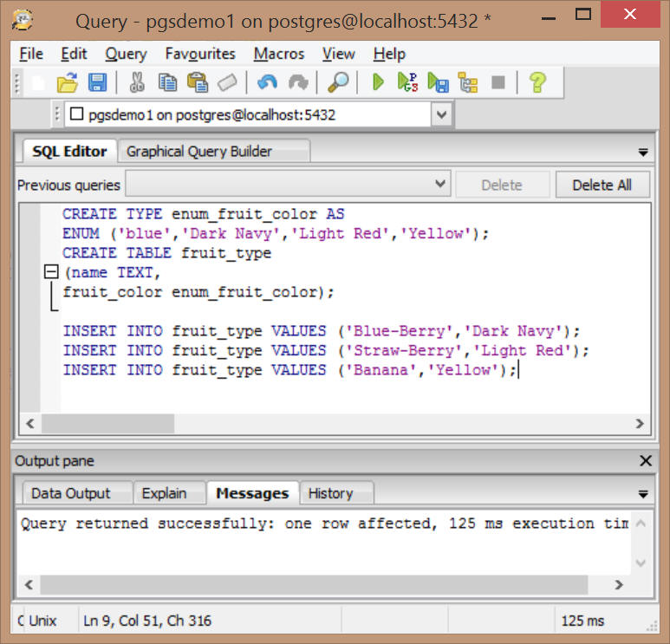Collapse the code fold at (name TEXT,

(x=51, y=272)
